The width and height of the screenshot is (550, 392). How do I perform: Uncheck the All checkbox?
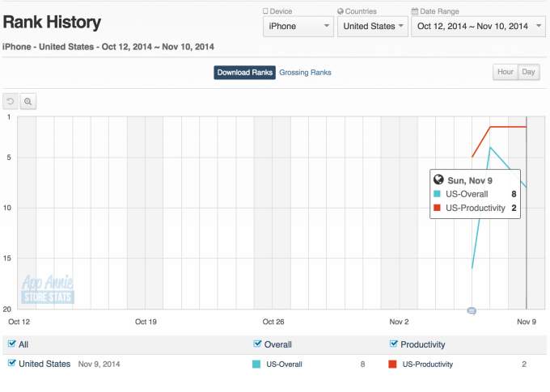point(12,344)
